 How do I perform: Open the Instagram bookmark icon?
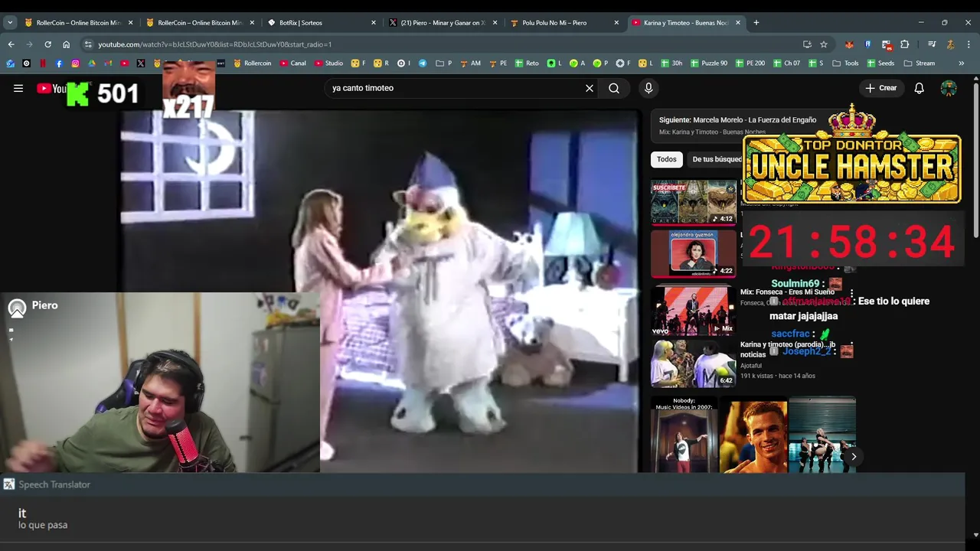coord(75,64)
